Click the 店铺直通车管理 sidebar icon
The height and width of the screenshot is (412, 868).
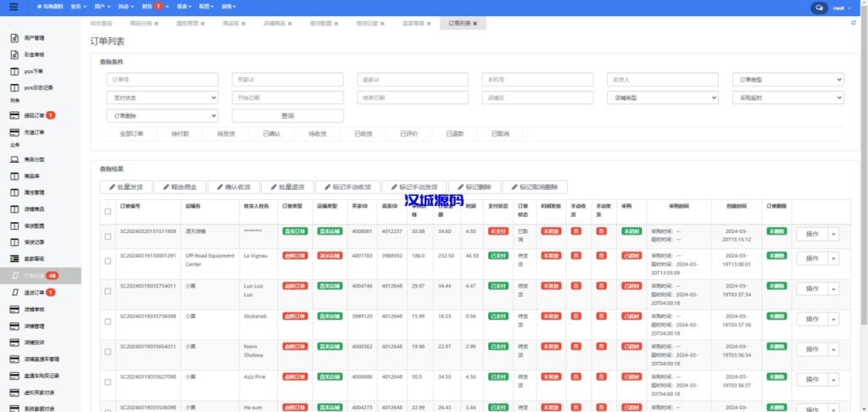15,359
